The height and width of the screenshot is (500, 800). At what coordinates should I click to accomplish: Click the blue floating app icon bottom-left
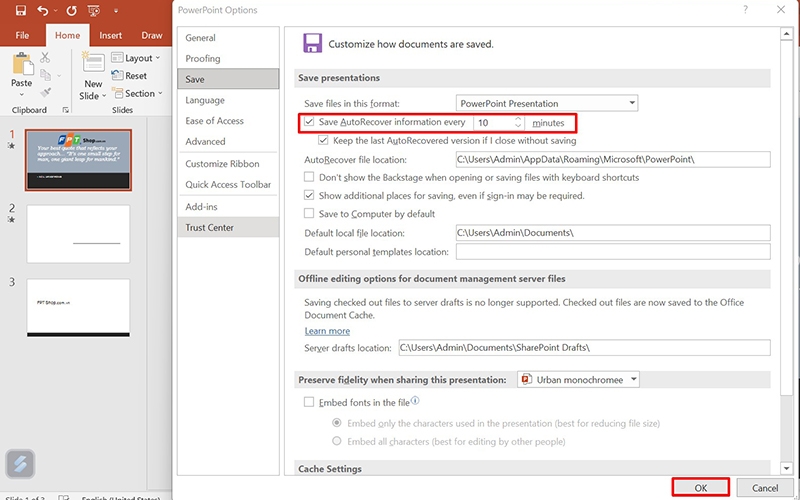pos(20,464)
